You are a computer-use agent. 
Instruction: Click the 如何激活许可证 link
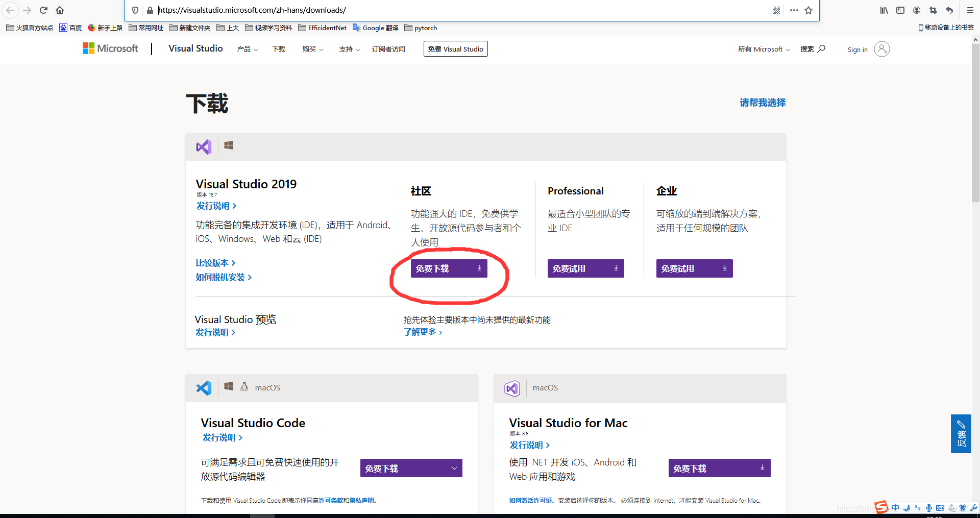tap(531, 501)
